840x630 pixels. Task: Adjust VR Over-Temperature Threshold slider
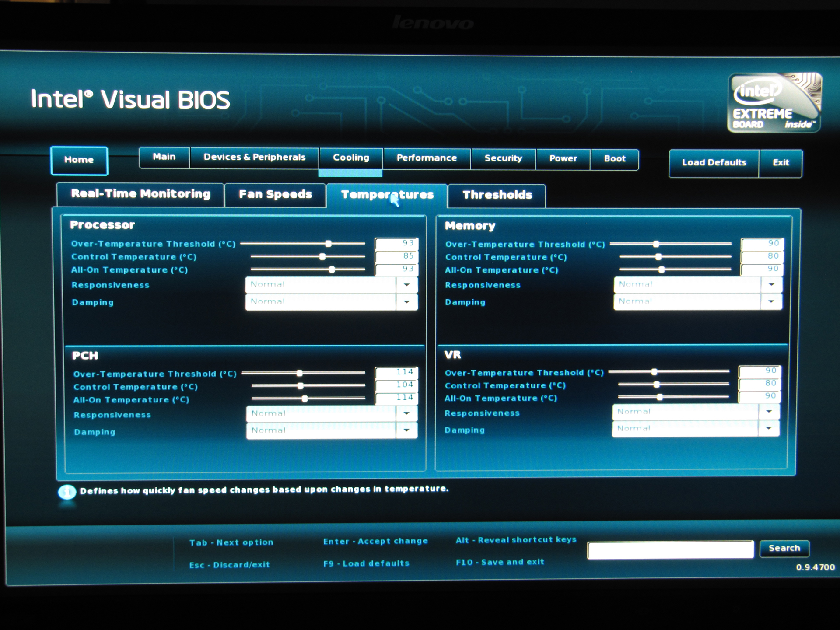pyautogui.click(x=669, y=372)
